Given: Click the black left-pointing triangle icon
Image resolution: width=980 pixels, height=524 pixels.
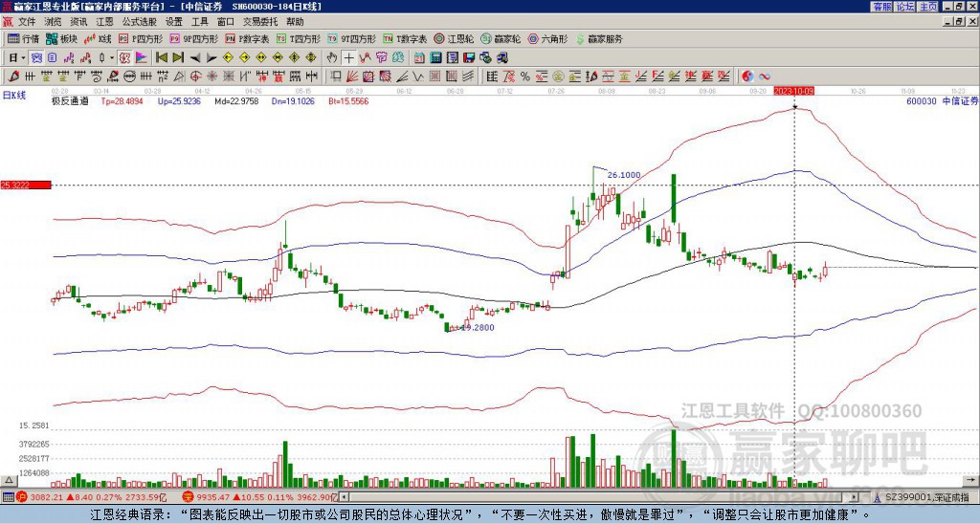Looking at the screenshot, I should pyautogui.click(x=195, y=58).
